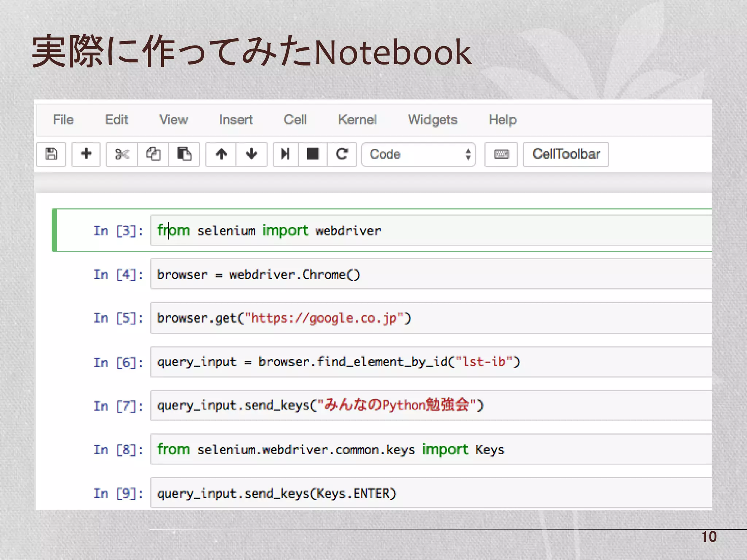Click the browser.get google.co.jp cell
This screenshot has width=747, height=560.
point(431,318)
